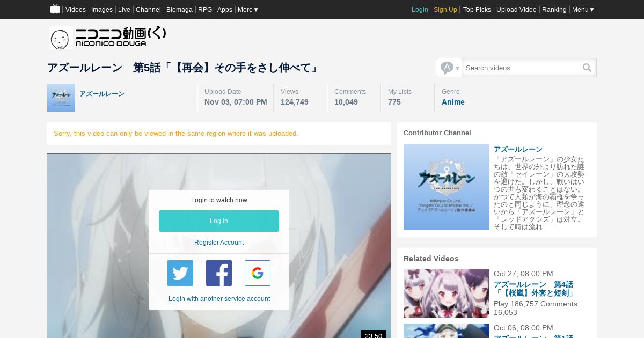
Task: Open related video 第4話 thumbnail
Action: pos(447,293)
